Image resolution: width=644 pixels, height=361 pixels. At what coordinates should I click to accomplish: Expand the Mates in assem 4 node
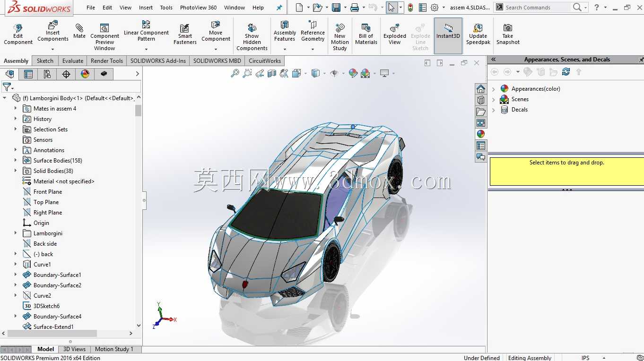[x=16, y=108]
